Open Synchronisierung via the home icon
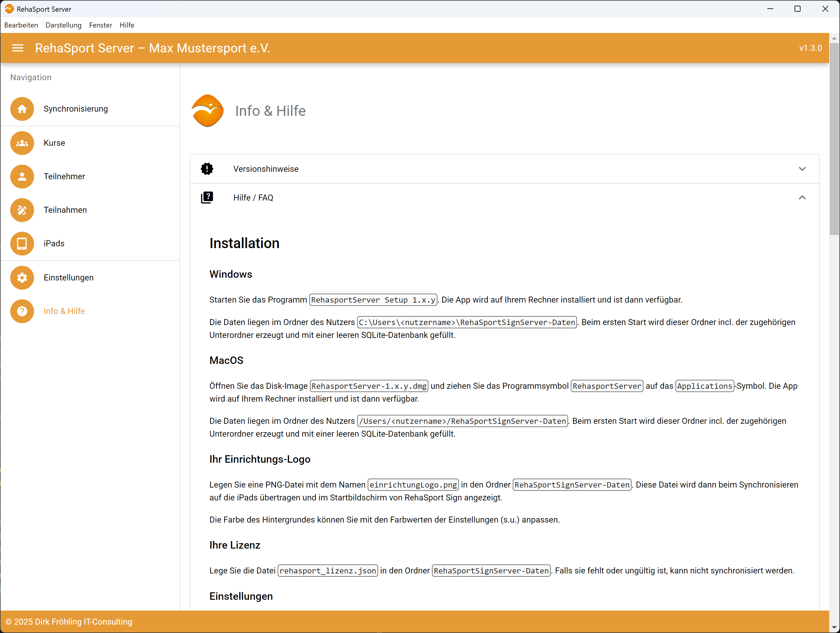This screenshot has height=633, width=840. 22,109
